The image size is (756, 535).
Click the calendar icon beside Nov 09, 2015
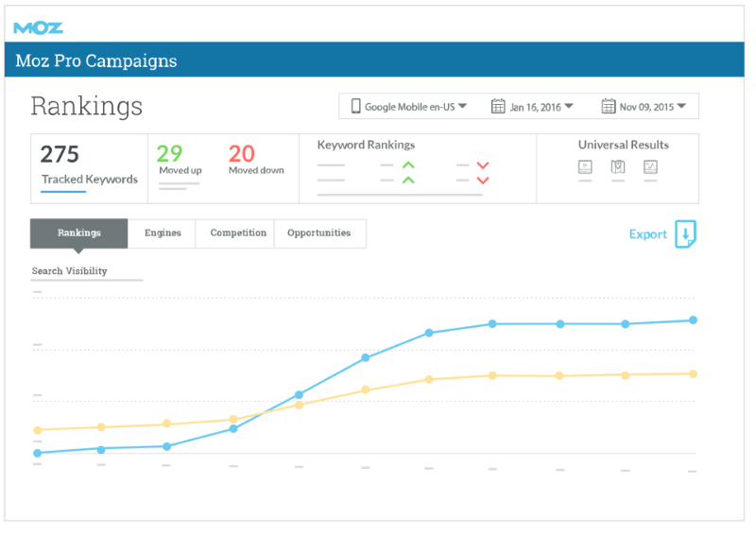pyautogui.click(x=609, y=106)
